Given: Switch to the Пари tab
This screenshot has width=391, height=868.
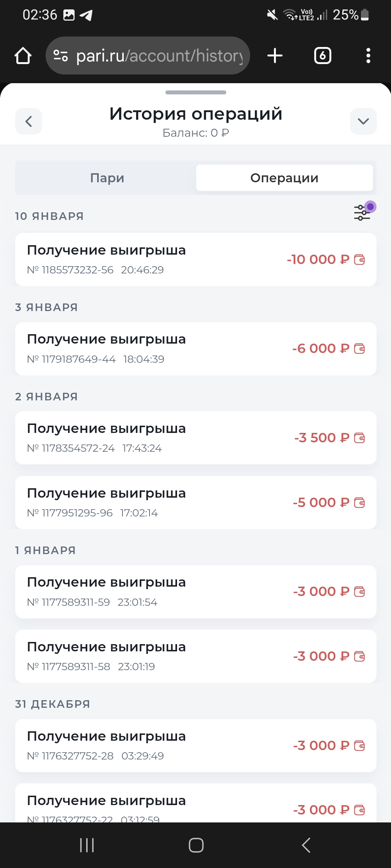Looking at the screenshot, I should click(x=107, y=178).
